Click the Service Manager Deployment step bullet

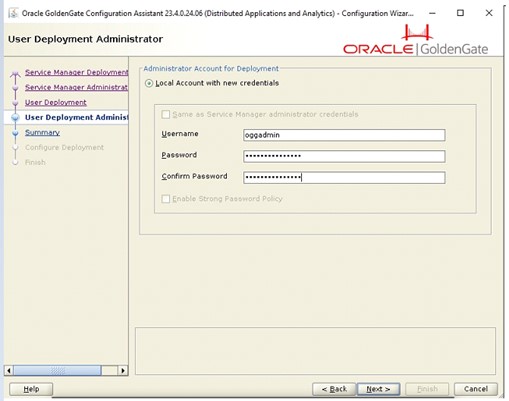pos(15,74)
